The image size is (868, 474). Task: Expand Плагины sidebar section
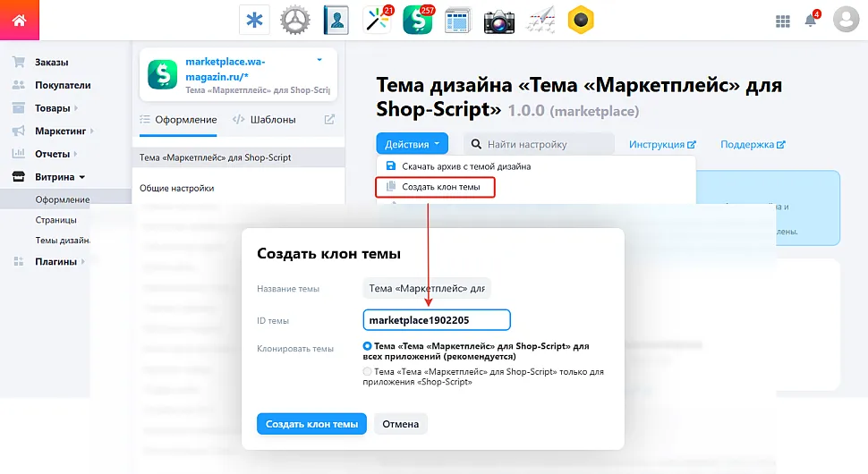(x=55, y=262)
